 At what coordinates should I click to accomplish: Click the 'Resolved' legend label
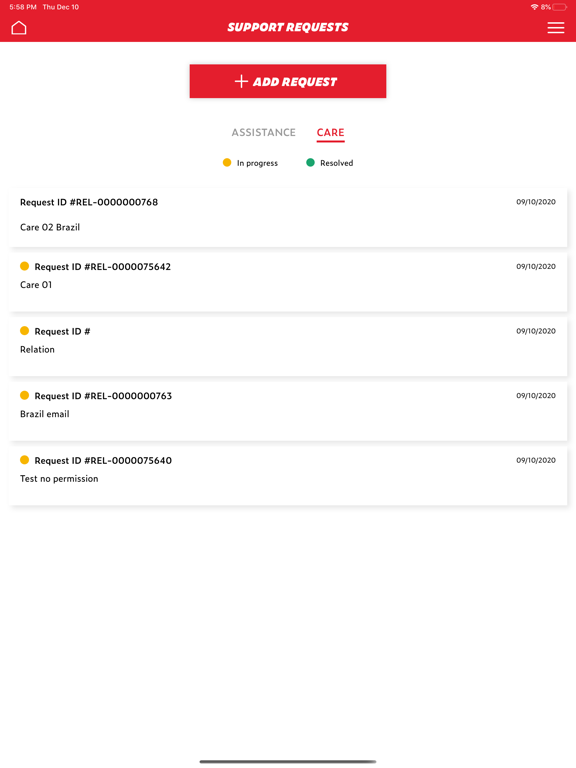coord(336,163)
